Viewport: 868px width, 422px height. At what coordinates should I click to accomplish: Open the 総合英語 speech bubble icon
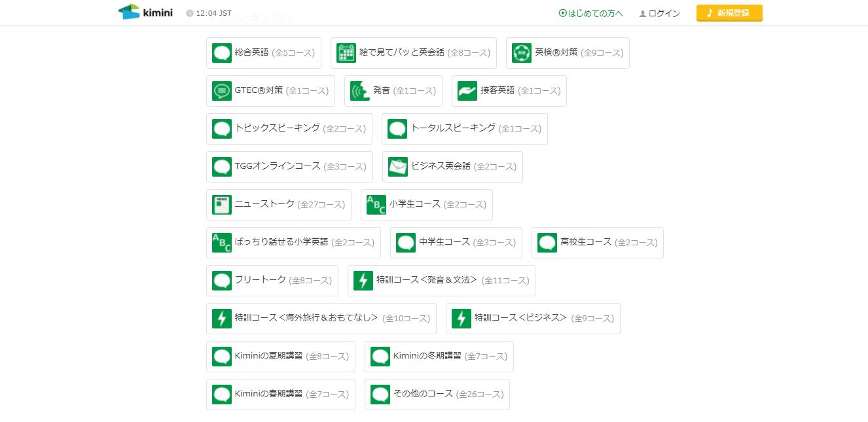click(222, 53)
